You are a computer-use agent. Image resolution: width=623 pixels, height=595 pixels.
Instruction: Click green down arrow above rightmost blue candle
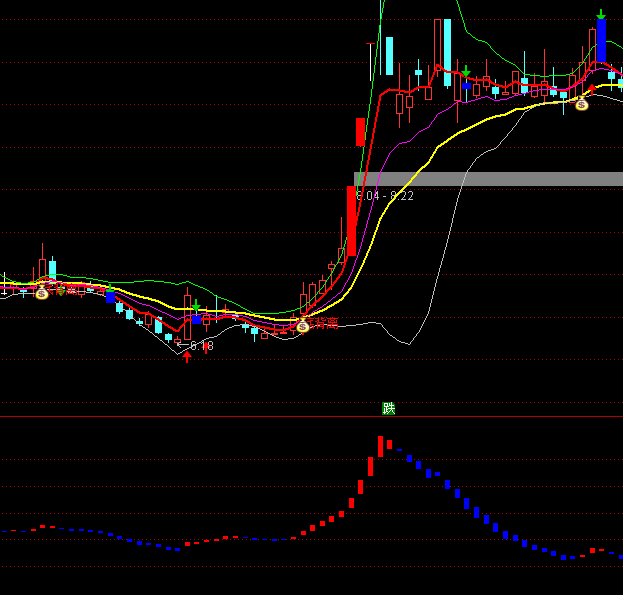click(x=600, y=15)
